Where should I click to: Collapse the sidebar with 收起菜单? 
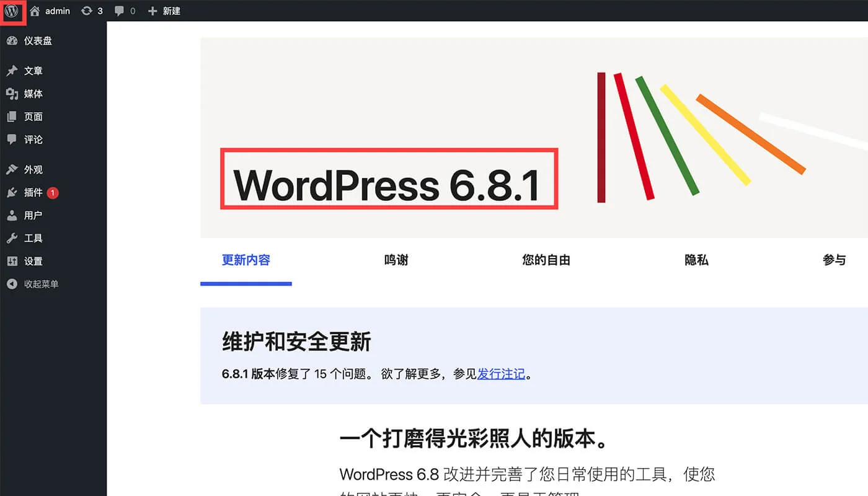coord(40,284)
